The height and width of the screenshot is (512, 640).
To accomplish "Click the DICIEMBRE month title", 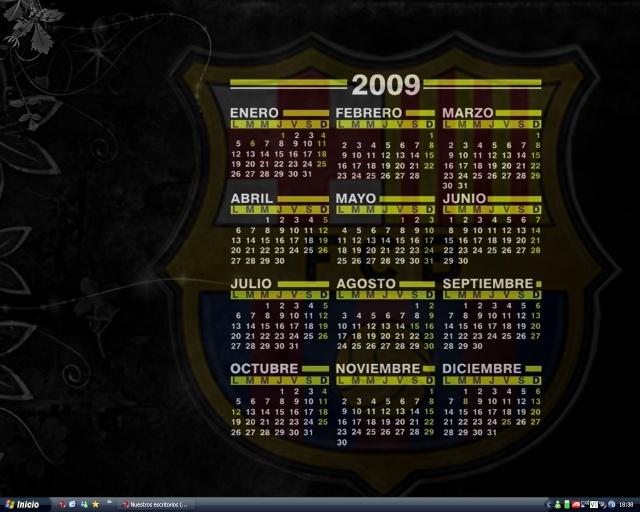I will click(482, 369).
